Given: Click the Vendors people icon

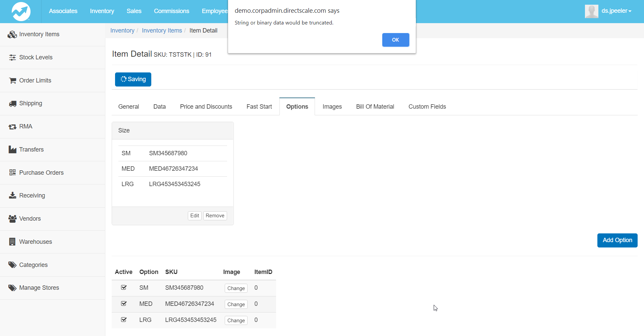Looking at the screenshot, I should 12,219.
